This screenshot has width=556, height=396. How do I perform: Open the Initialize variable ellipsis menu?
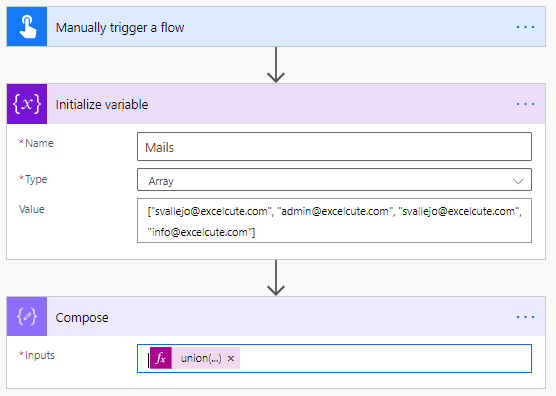525,104
